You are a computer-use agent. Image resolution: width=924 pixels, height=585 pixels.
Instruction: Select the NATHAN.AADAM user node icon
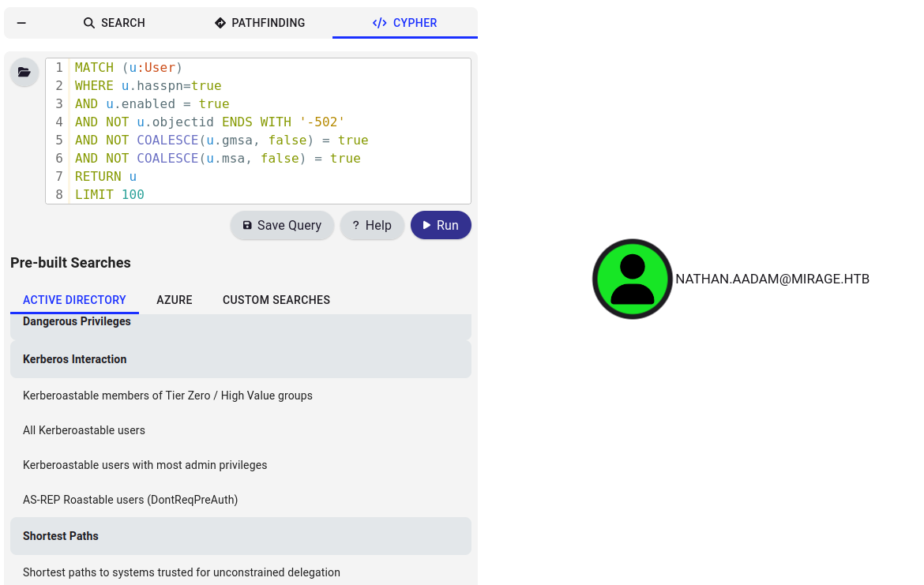click(x=632, y=279)
